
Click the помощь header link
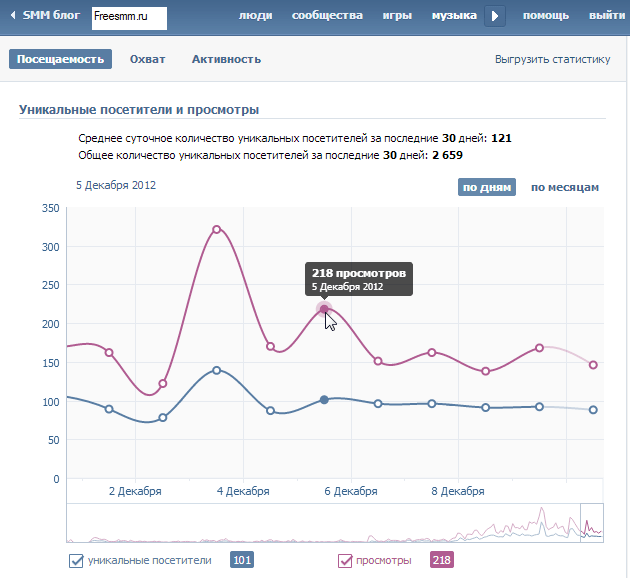tap(546, 16)
